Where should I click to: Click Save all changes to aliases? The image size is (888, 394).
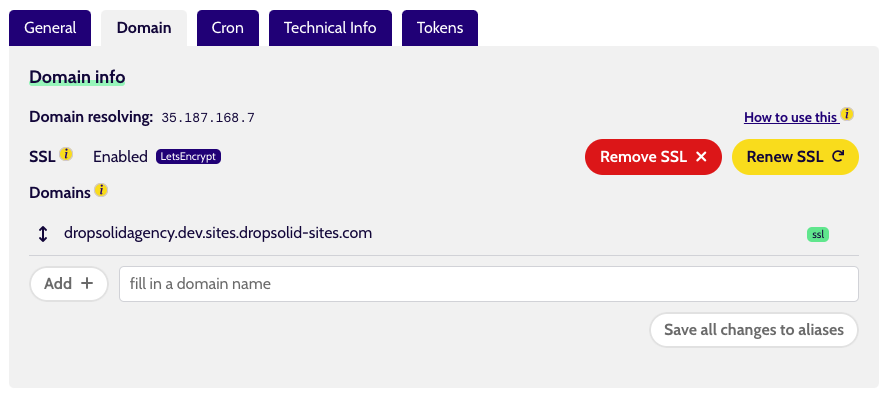pyautogui.click(x=754, y=330)
